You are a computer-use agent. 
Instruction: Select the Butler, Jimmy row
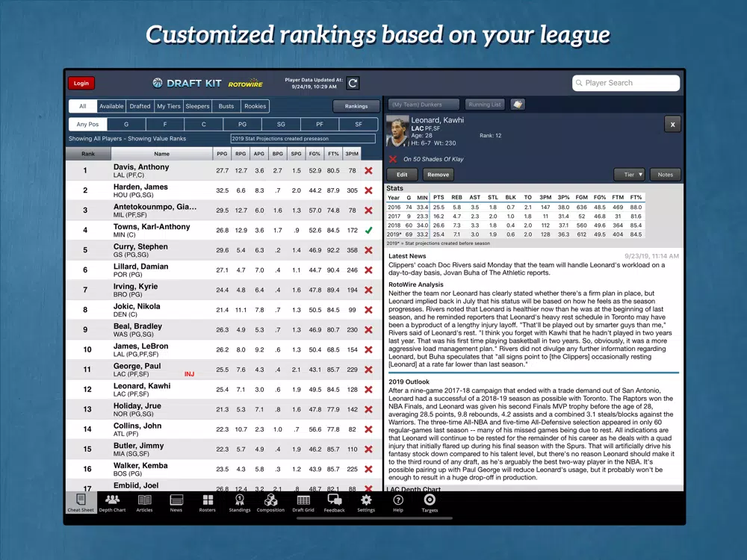(x=224, y=449)
